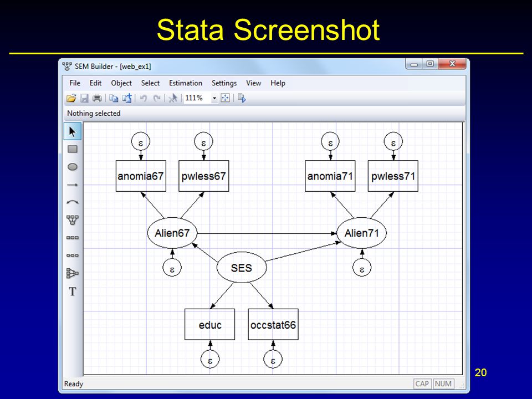This screenshot has width=532, height=399.
Task: Select the error circle above anomia71
Action: click(330, 142)
